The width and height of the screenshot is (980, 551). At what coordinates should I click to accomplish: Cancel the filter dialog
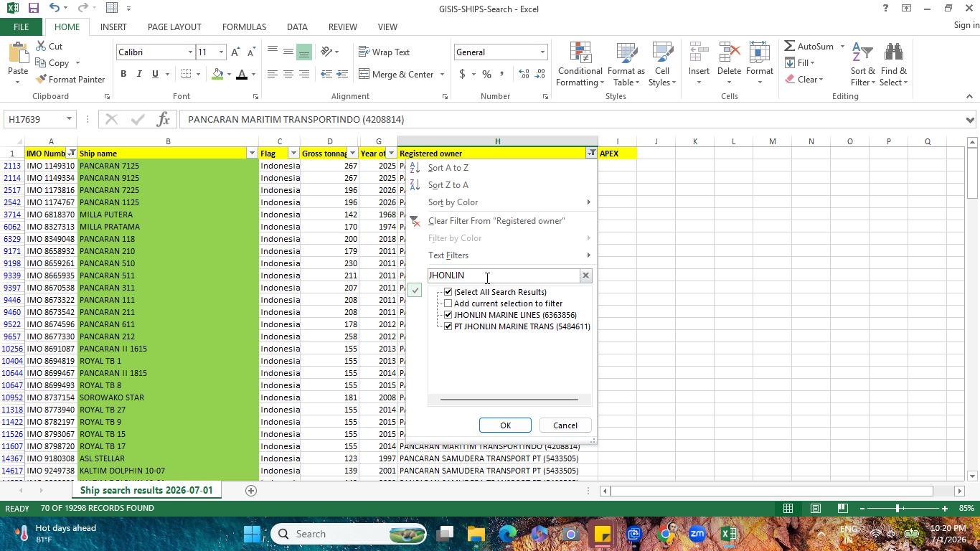click(x=565, y=425)
